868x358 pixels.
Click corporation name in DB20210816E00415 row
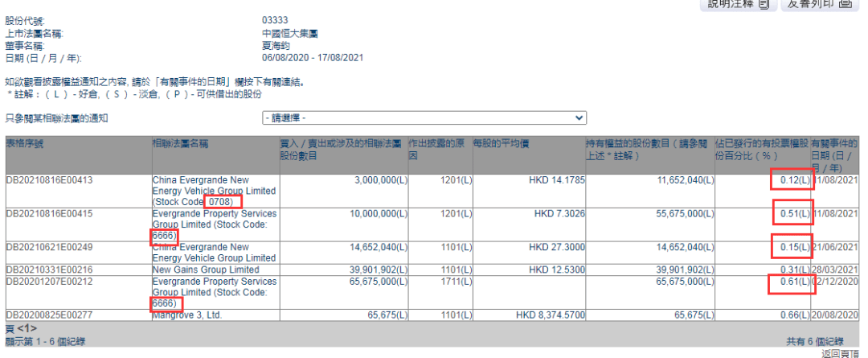coord(215,225)
